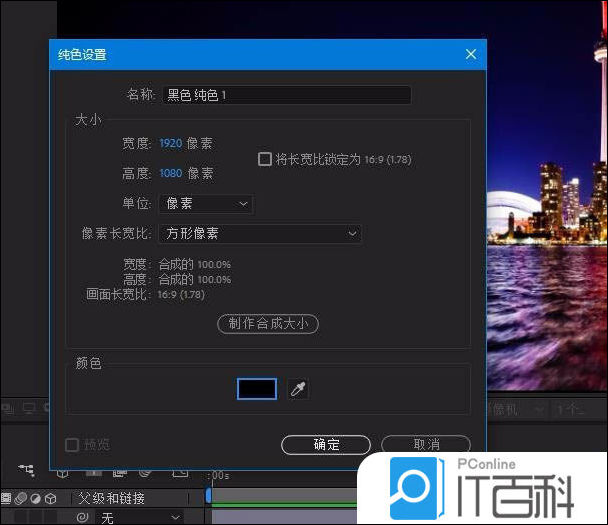Click the 父级和链接 column header
The height and width of the screenshot is (525, 608).
(111, 498)
